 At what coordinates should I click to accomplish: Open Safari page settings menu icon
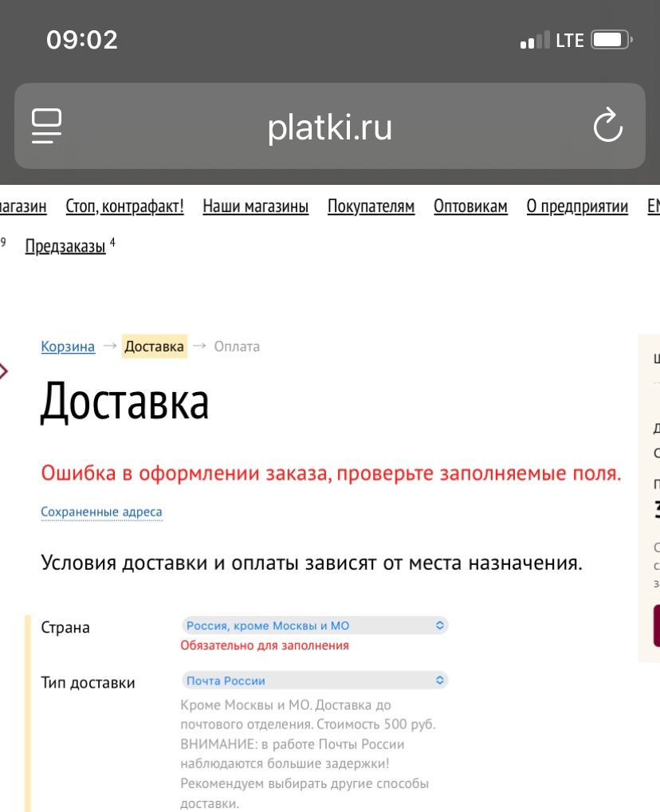point(47,127)
